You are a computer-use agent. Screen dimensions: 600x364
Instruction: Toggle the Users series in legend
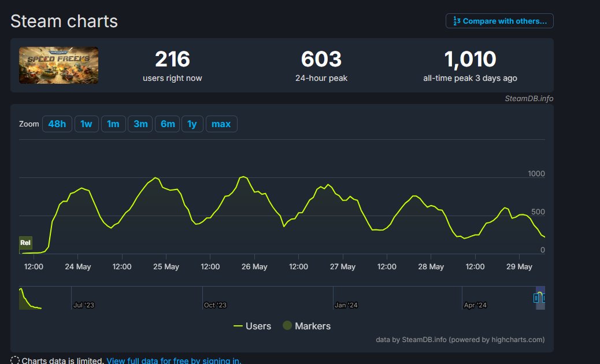(x=252, y=326)
